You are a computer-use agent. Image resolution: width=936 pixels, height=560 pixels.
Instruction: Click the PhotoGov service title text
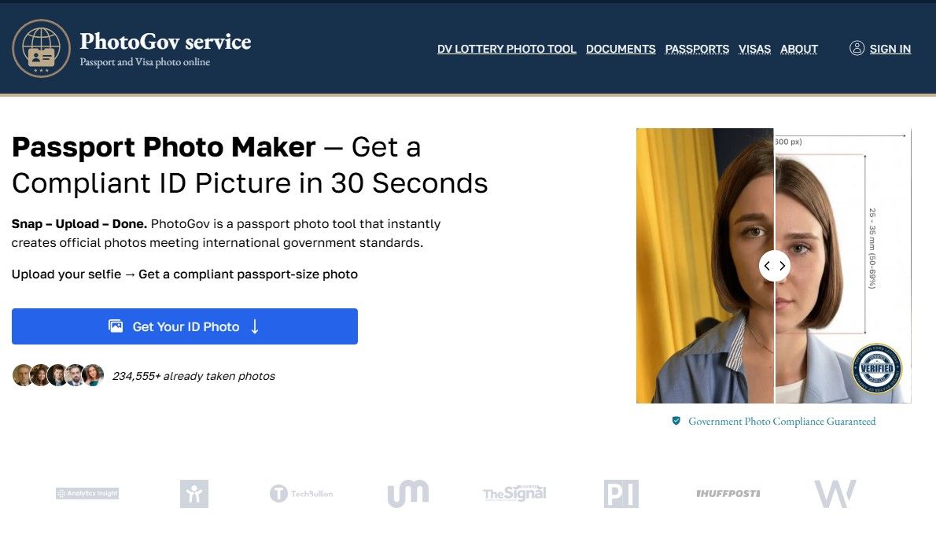pyautogui.click(x=165, y=41)
